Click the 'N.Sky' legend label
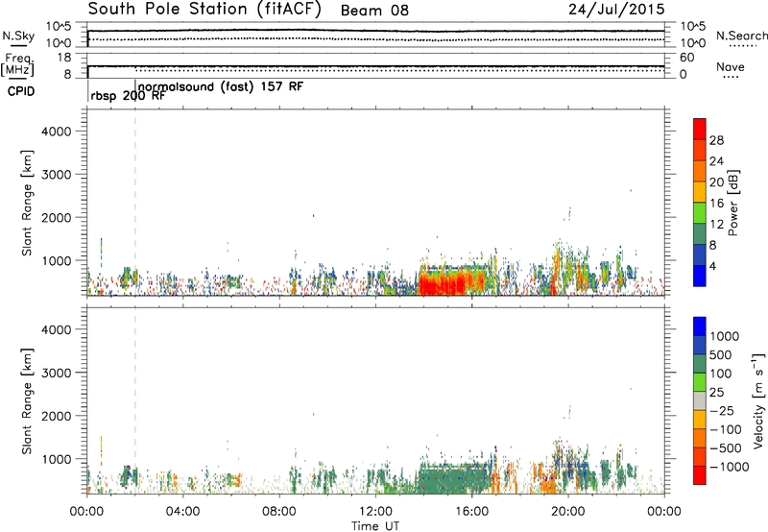The height and width of the screenshot is (532, 768). point(18,36)
